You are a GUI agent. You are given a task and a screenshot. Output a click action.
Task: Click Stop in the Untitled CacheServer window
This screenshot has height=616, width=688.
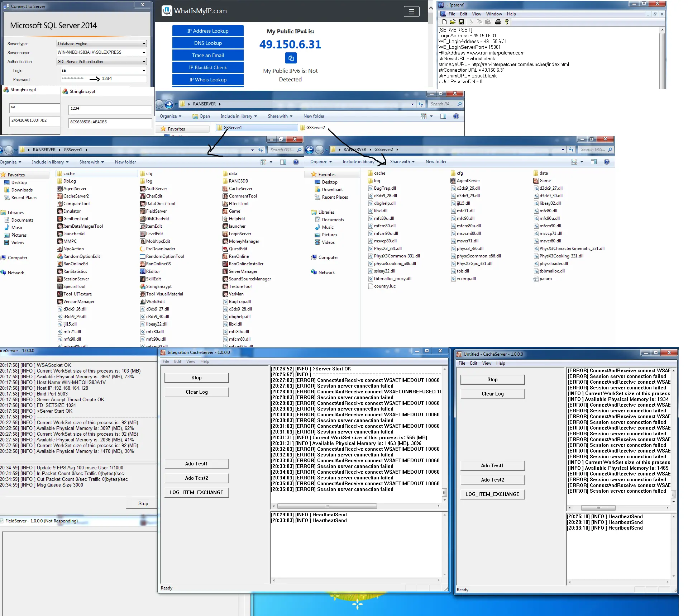(492, 379)
